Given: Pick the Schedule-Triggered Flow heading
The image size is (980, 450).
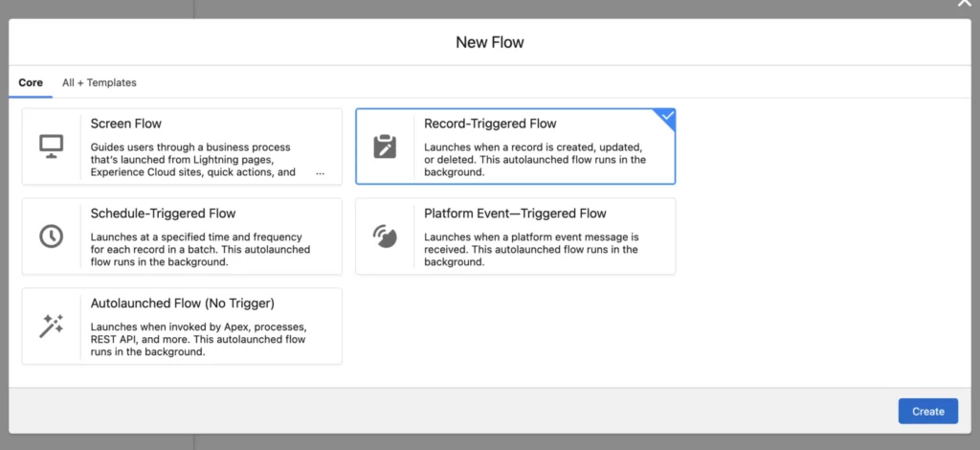Looking at the screenshot, I should 163,214.
